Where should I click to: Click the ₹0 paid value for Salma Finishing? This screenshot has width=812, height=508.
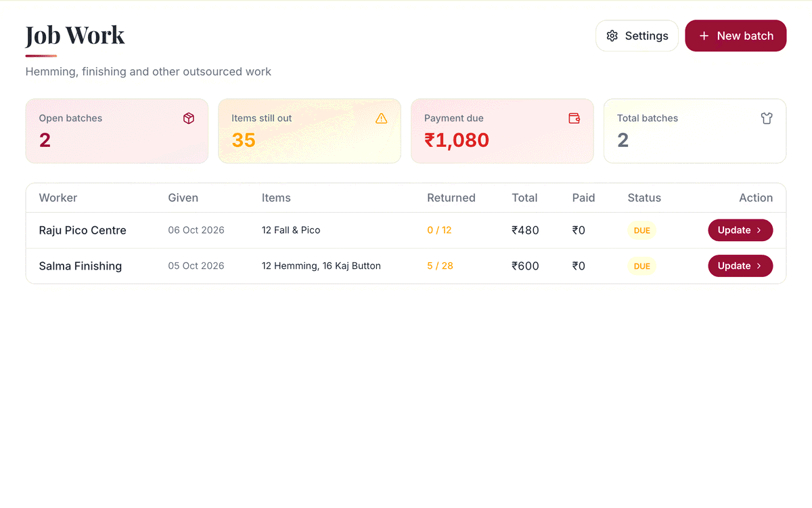579,266
